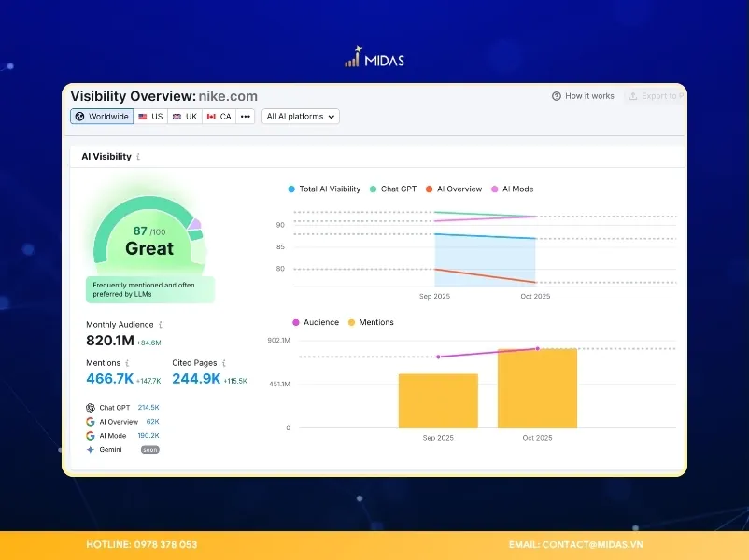The height and width of the screenshot is (560, 749).
Task: Click the Chat GPT platform icon
Action: click(91, 407)
